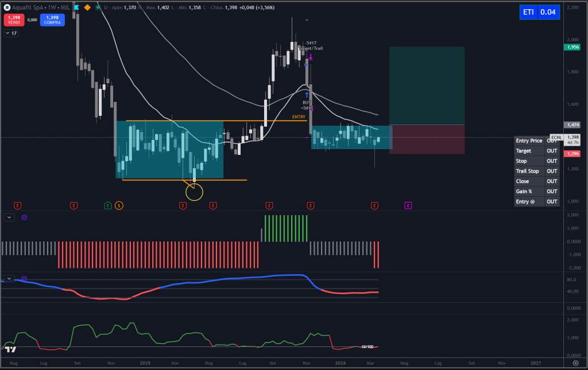Click the 0,000 spread value
The image size is (588, 370).
click(x=32, y=20)
